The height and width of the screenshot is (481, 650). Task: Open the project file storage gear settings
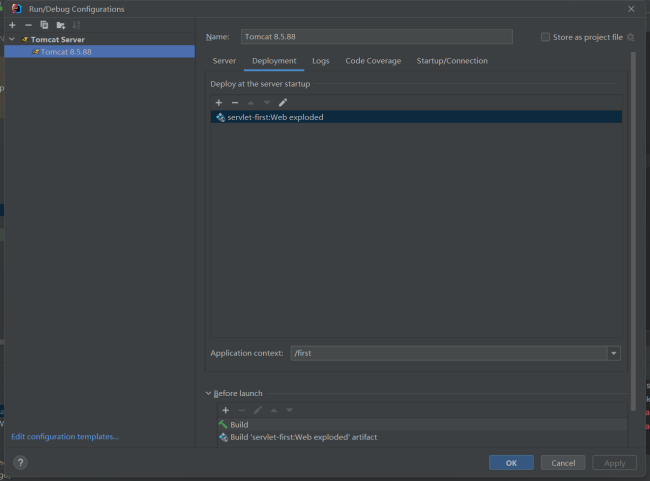(630, 37)
